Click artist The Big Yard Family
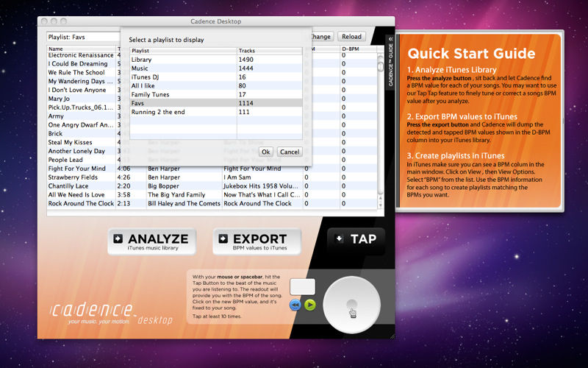Image resolution: width=588 pixels, height=368 pixels. [176, 194]
